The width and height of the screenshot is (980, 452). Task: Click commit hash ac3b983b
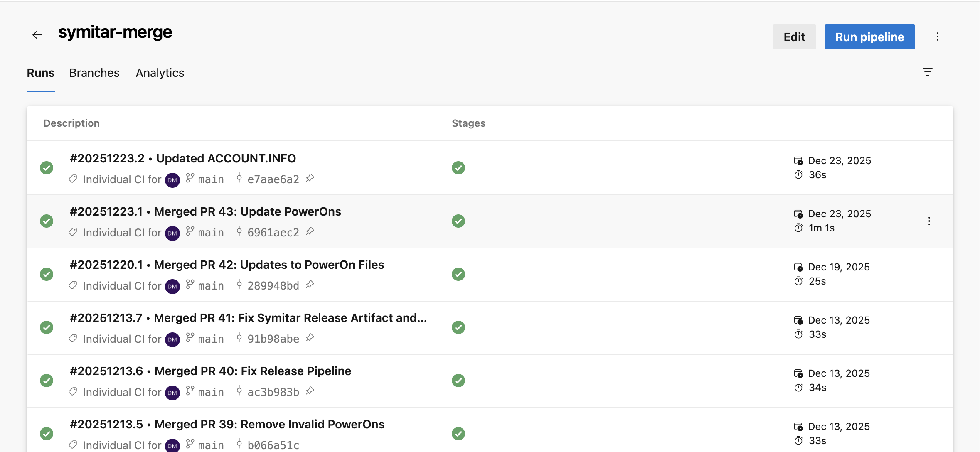coord(273,392)
